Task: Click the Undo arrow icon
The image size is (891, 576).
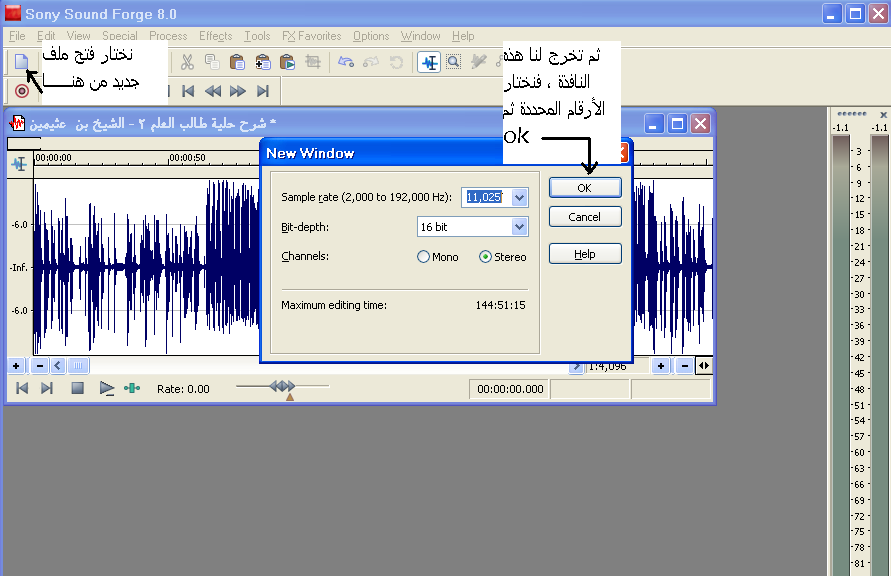Action: 345,62
